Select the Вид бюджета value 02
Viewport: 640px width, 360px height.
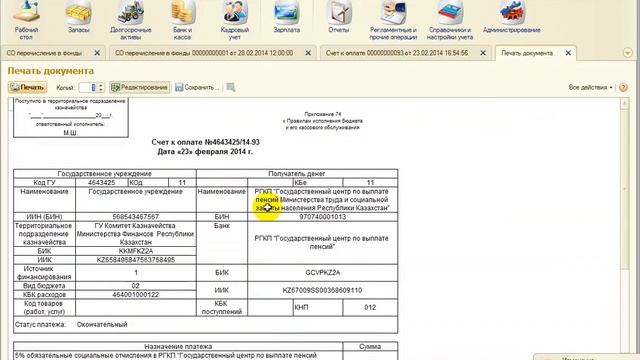136,286
